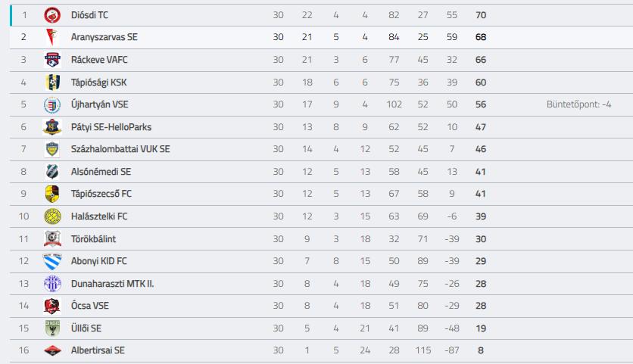
Task: Select the Üllői SE team name
Action: click(x=86, y=328)
